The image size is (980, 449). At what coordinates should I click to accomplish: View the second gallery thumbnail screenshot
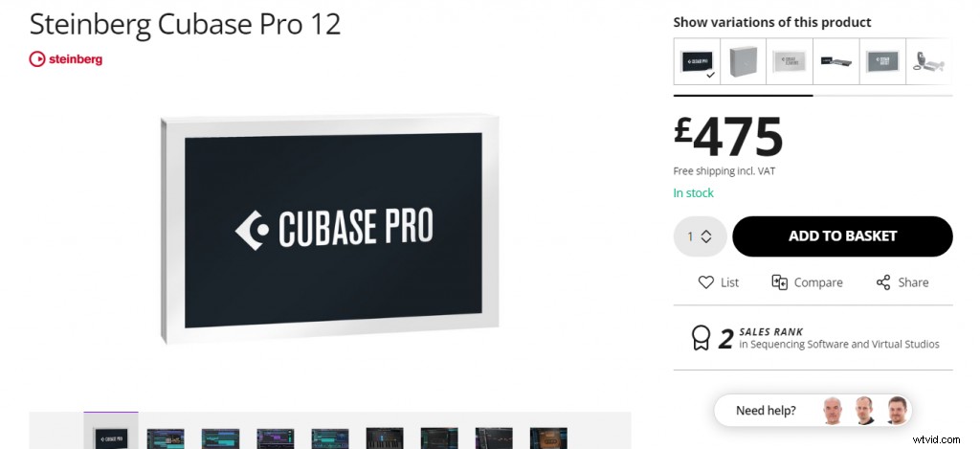[166, 438]
